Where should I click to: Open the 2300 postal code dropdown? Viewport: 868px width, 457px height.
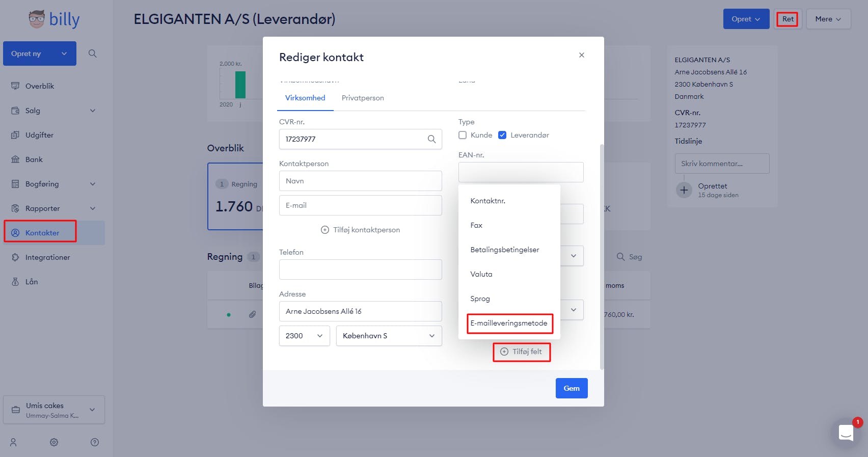tap(305, 336)
